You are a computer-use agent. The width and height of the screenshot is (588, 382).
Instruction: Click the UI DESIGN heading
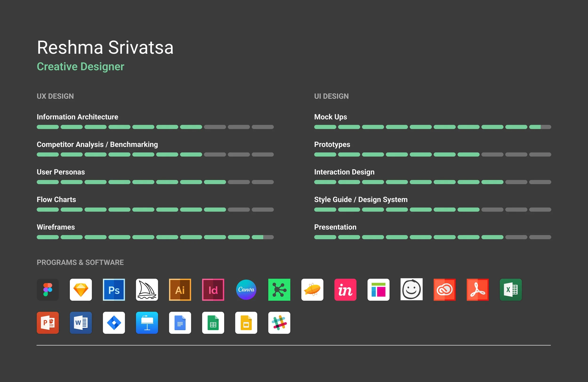pos(331,96)
